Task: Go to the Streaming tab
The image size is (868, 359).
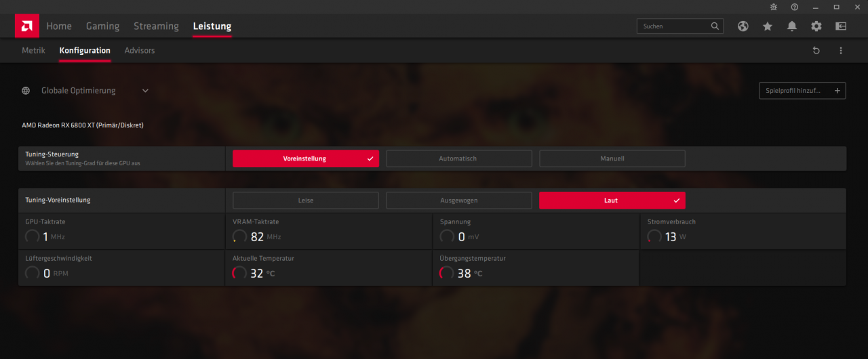Action: tap(156, 26)
